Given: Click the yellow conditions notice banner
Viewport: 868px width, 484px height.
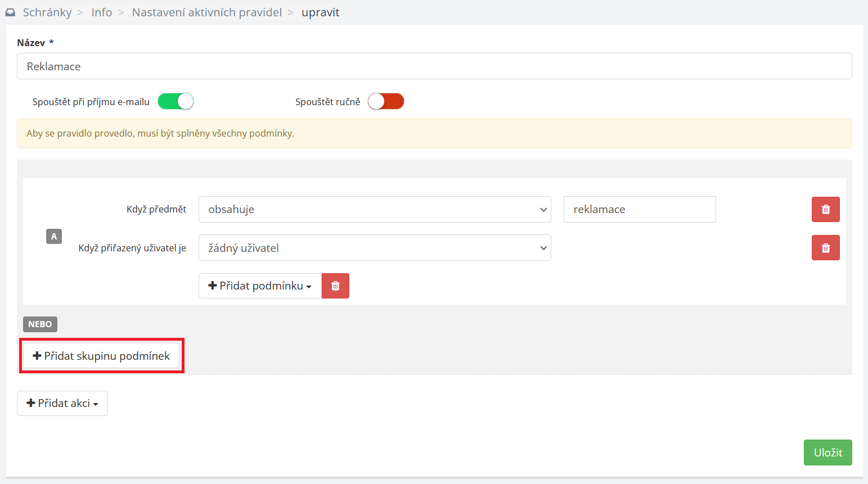Looking at the screenshot, I should [x=434, y=134].
